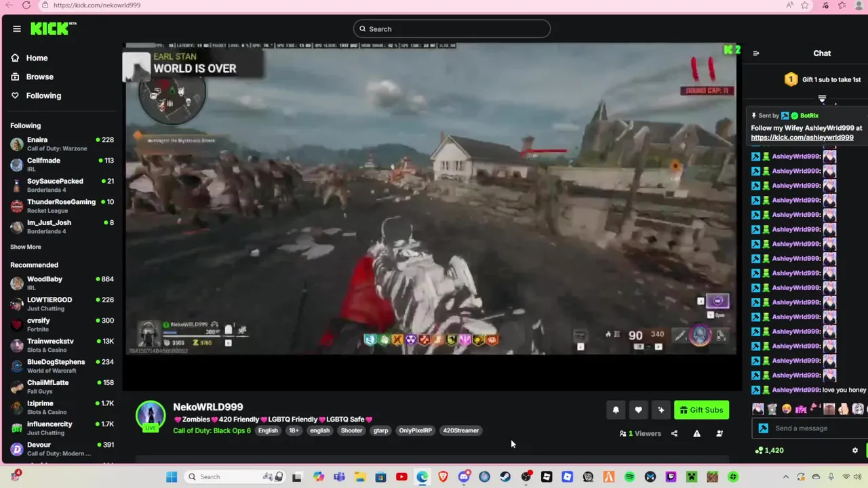
Task: Click the channel points 1,420 counter
Action: pyautogui.click(x=769, y=450)
